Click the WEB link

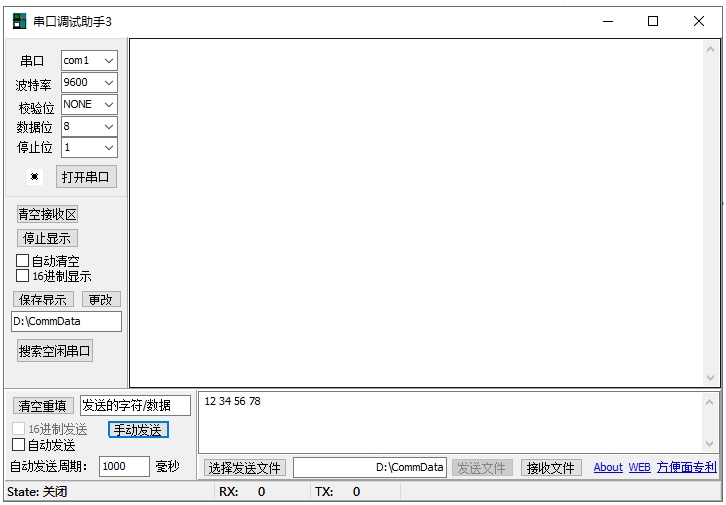click(639, 467)
